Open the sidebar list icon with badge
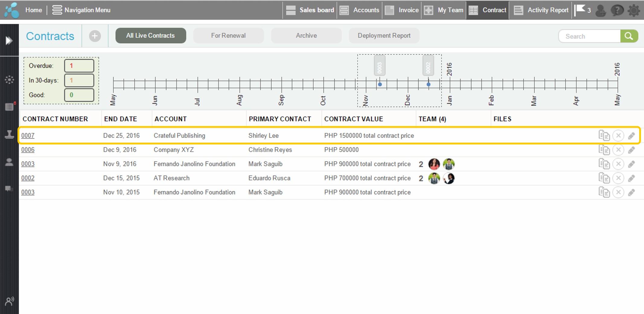Screen dimensions: 644x314 click(10, 107)
